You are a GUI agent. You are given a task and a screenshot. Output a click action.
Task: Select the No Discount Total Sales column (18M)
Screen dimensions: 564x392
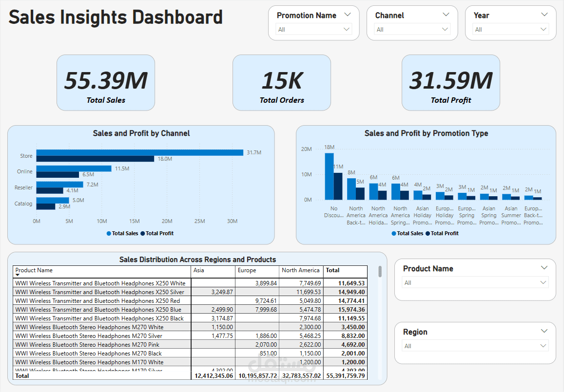tap(329, 176)
